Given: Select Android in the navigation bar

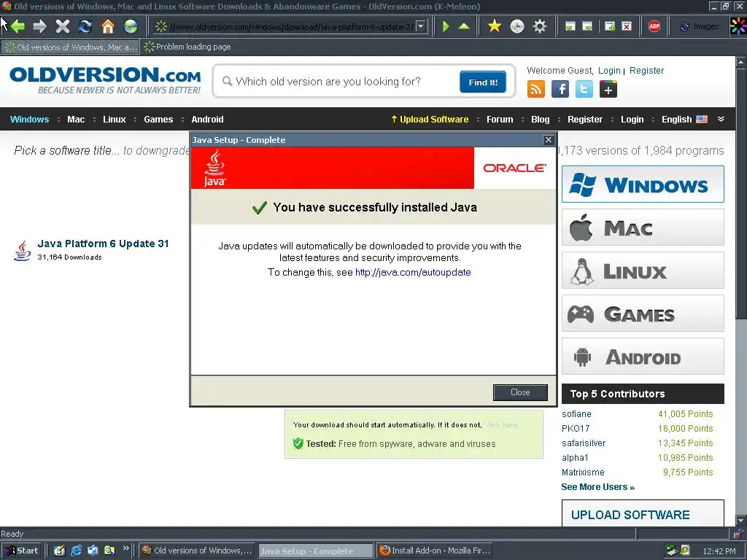Looking at the screenshot, I should 207,119.
